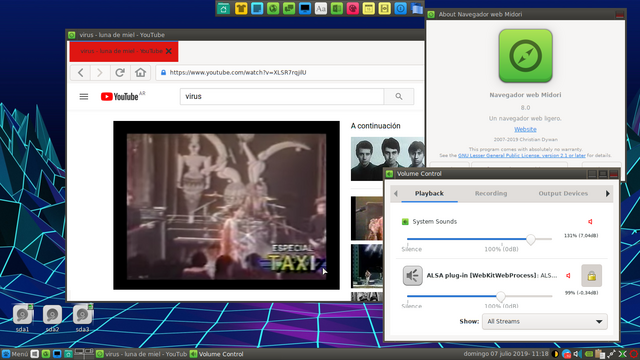Adjust the System Sounds volume slider
Screen dimensions: 640x360
click(x=479, y=239)
